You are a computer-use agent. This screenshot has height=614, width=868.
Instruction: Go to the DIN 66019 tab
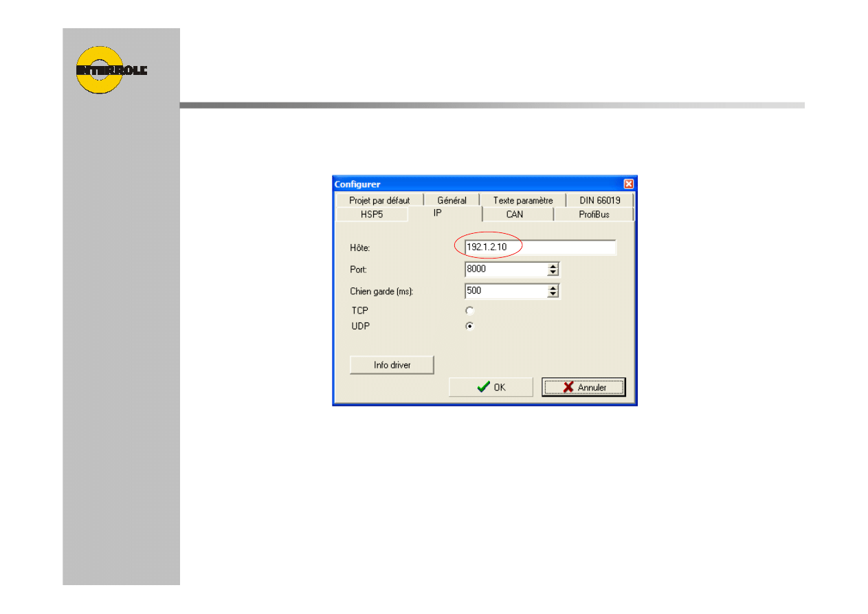point(599,201)
